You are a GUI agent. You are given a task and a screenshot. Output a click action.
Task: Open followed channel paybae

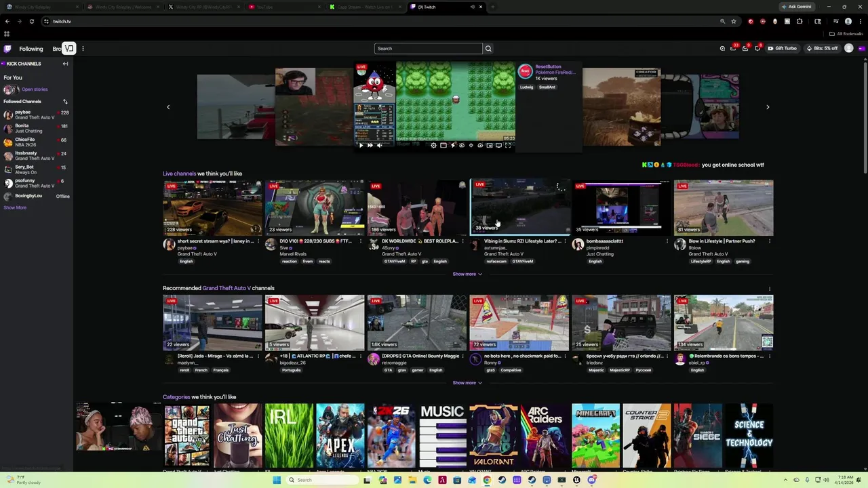tap(37, 115)
